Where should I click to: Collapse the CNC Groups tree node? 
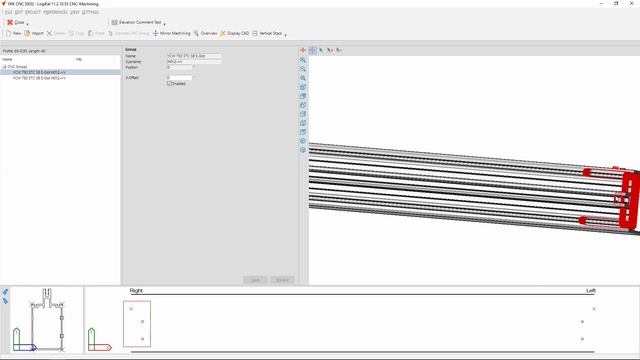[4, 67]
